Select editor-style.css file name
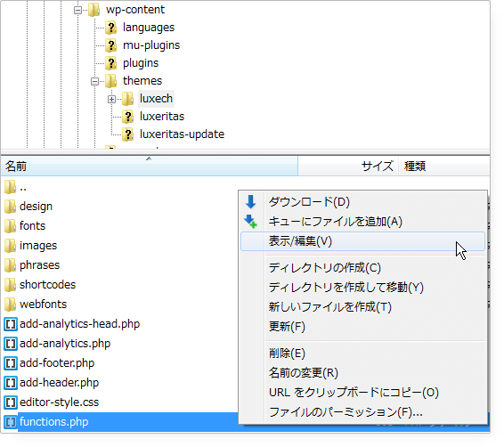504x447 pixels. click(59, 402)
